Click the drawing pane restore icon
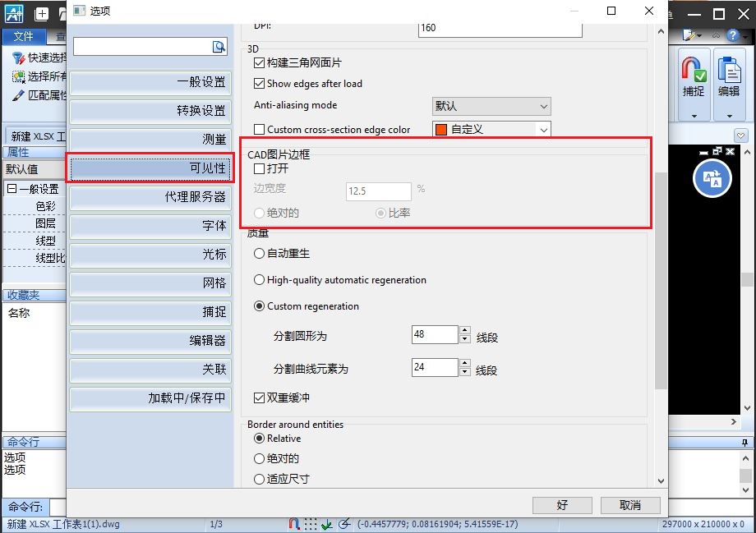756x533 pixels. [x=717, y=151]
